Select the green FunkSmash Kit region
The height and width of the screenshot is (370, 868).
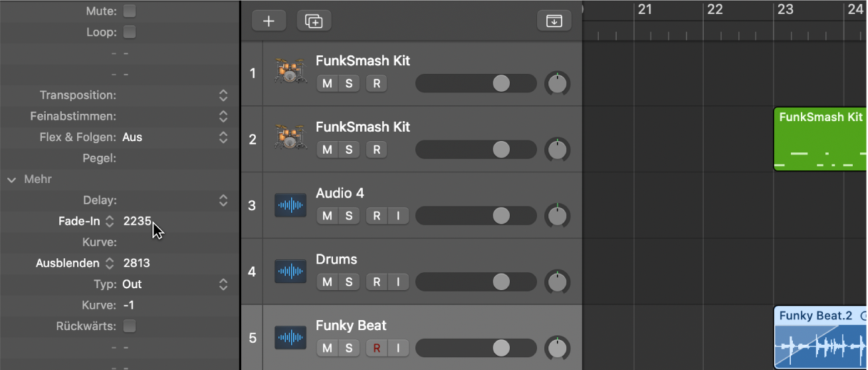coord(820,140)
